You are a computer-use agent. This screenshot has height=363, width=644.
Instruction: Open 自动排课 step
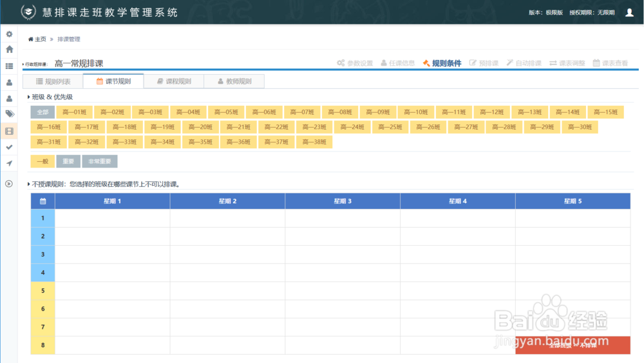pyautogui.click(x=524, y=63)
